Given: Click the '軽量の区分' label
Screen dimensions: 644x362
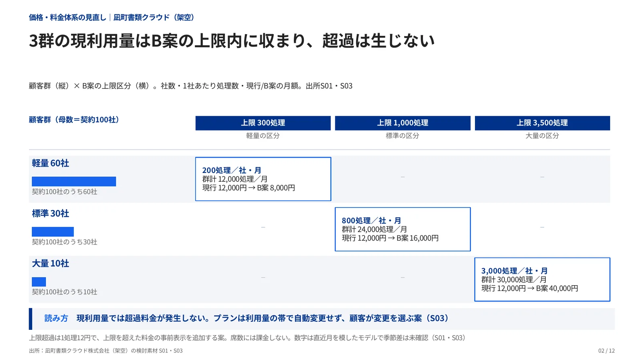Looking at the screenshot, I should coord(263,136).
